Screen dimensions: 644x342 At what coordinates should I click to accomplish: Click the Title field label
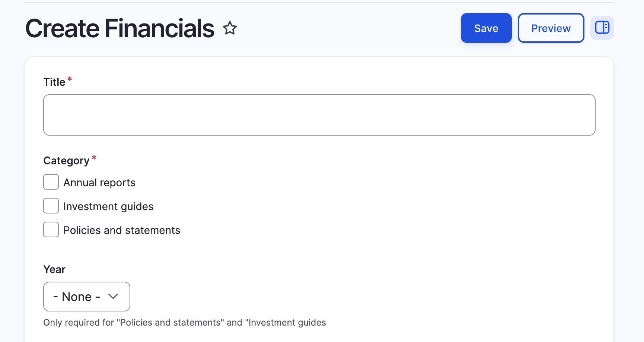coord(54,82)
